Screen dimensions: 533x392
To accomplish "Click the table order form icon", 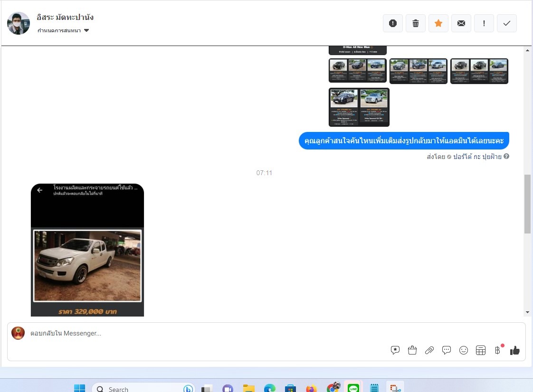I will click(x=481, y=350).
